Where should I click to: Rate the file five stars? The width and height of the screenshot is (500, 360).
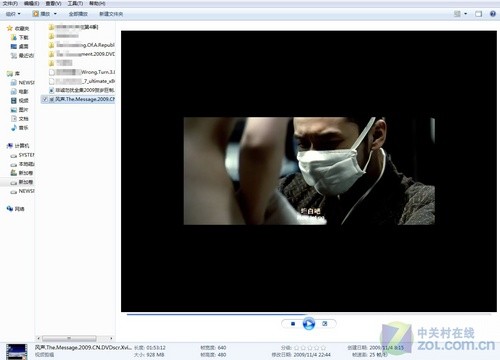[x=323, y=348]
